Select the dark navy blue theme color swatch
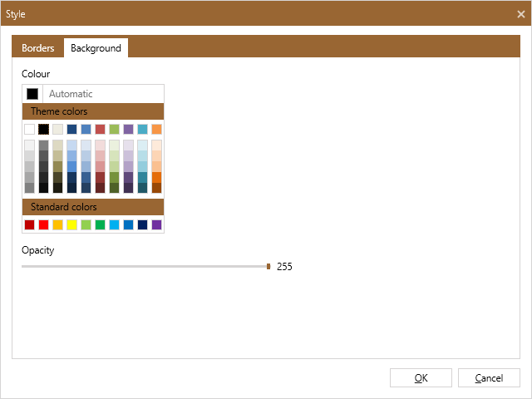532x399 pixels. [x=72, y=130]
